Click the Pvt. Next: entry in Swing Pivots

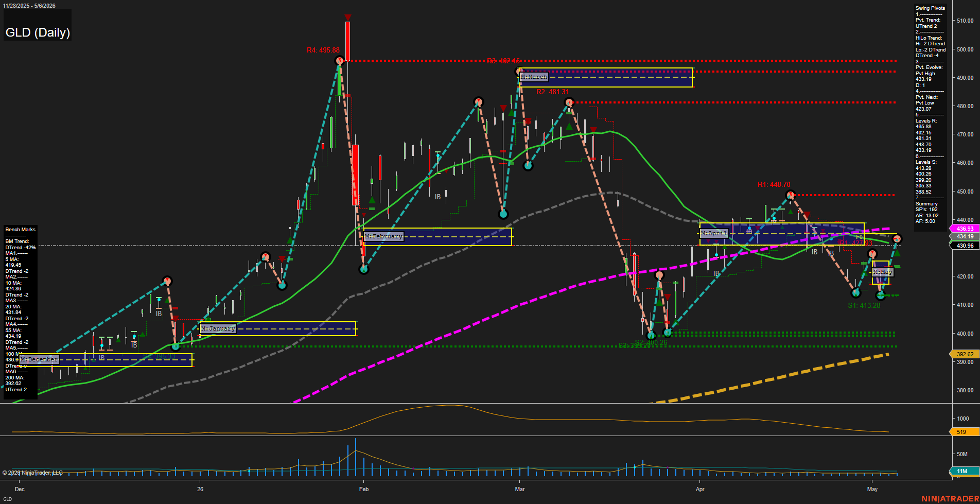click(x=926, y=97)
